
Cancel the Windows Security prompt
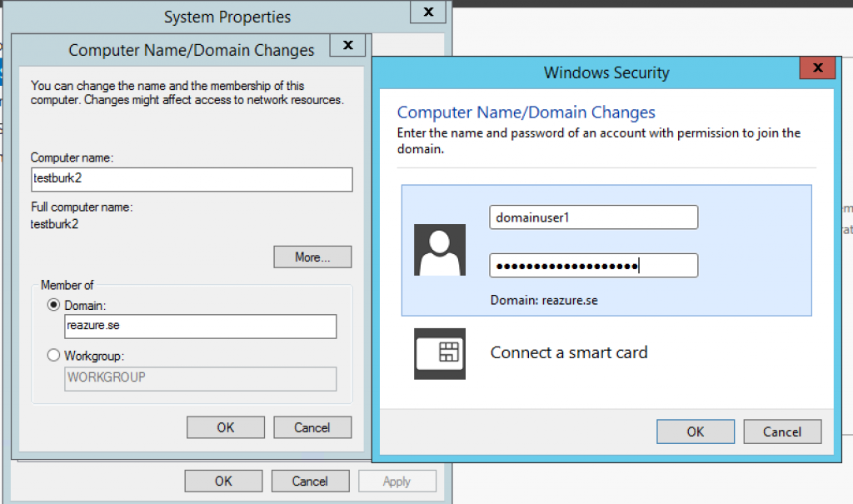pyautogui.click(x=781, y=432)
